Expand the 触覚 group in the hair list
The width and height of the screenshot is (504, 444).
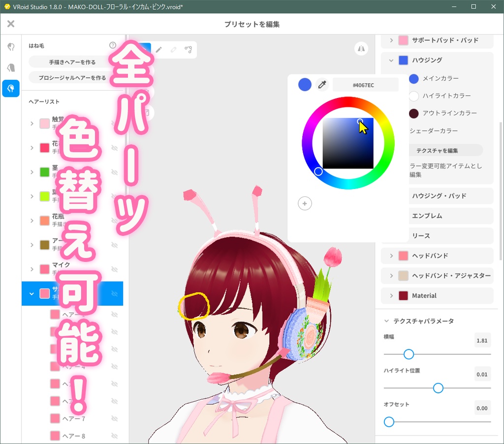point(31,123)
